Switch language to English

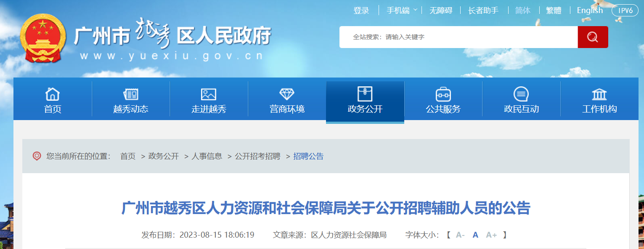coord(590,11)
